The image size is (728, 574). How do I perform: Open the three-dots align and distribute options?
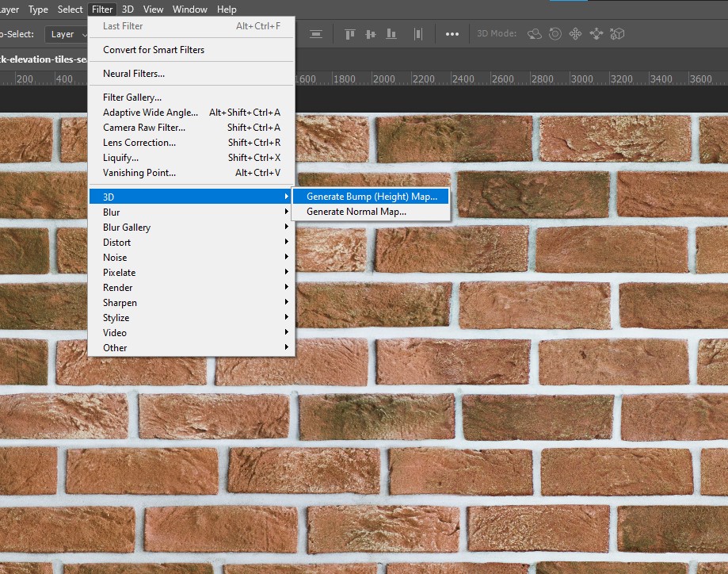pyautogui.click(x=452, y=34)
